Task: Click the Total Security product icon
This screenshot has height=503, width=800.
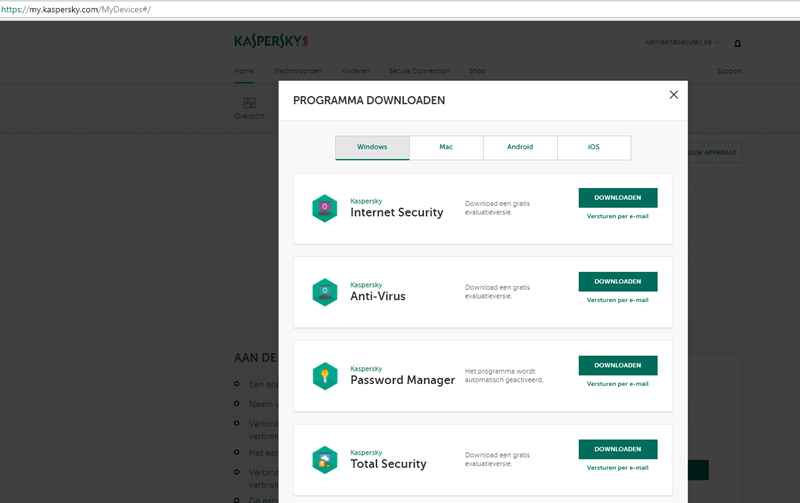Action: click(x=324, y=460)
